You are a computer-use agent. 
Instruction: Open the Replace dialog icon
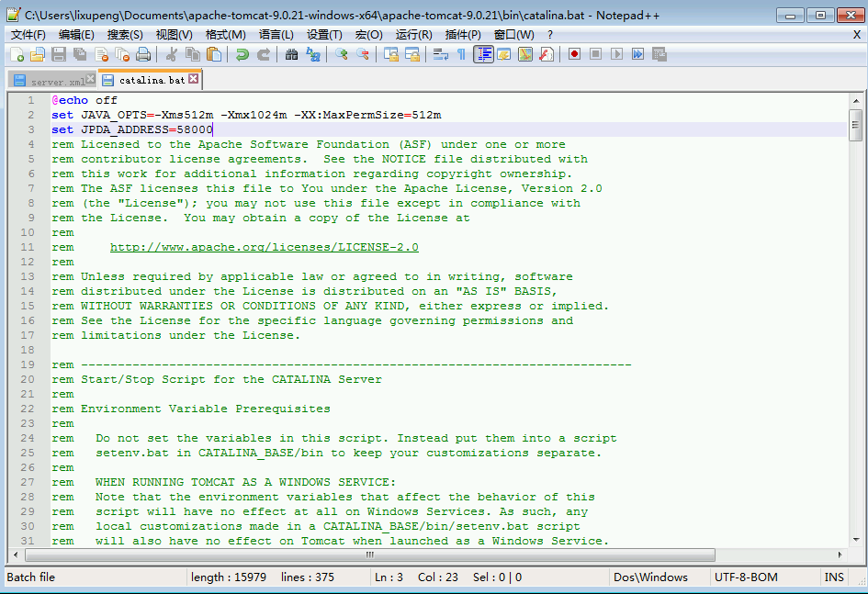click(313, 54)
